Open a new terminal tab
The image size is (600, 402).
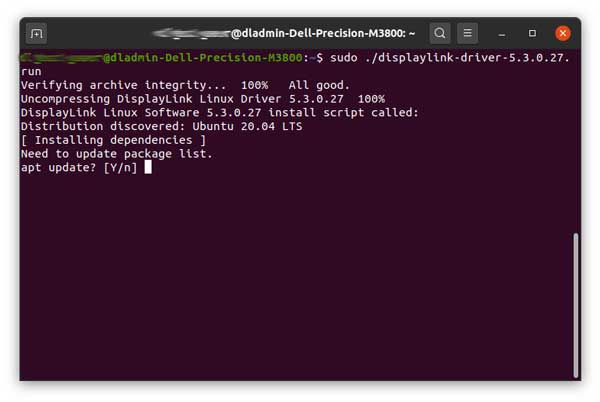pos(36,33)
